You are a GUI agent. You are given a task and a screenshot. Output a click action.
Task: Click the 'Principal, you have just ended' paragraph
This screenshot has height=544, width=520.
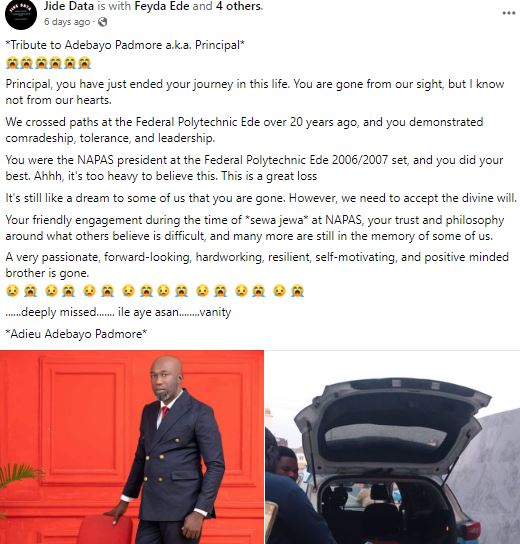tap(255, 92)
